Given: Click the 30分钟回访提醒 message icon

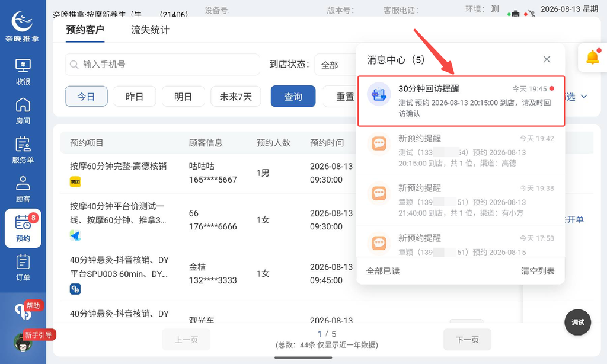Looking at the screenshot, I should (379, 94).
